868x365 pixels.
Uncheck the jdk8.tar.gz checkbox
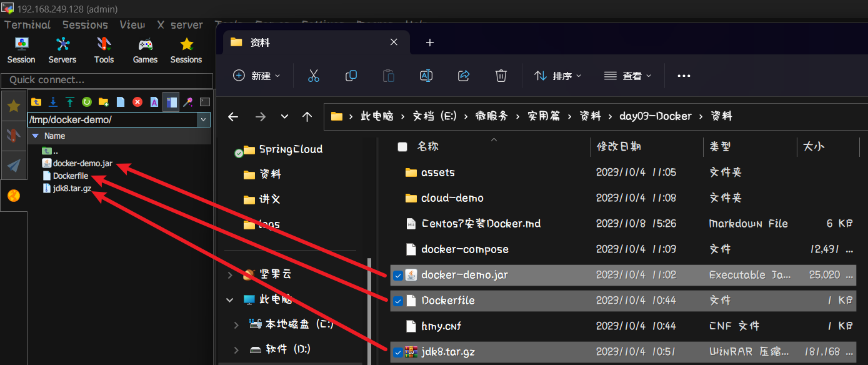point(397,352)
